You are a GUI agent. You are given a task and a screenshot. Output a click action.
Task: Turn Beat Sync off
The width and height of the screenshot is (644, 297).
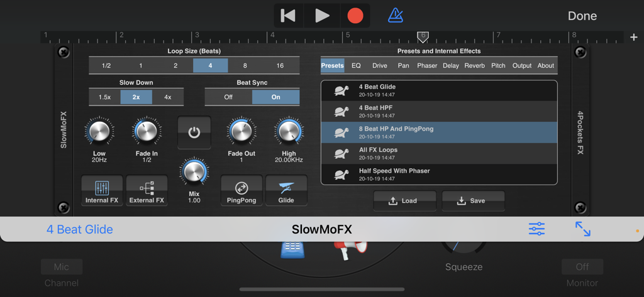pyautogui.click(x=228, y=97)
